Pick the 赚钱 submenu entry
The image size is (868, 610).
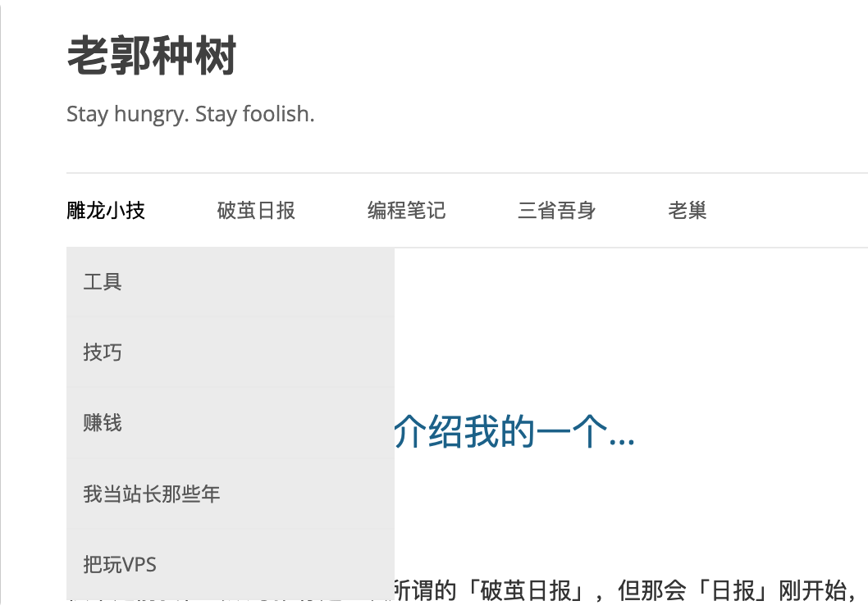[x=231, y=423]
